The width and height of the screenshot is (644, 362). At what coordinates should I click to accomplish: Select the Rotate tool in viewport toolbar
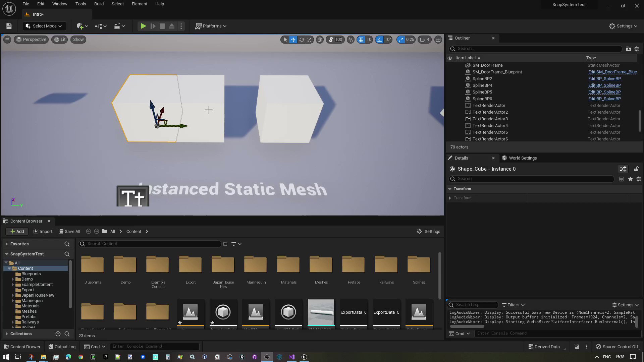[x=301, y=40]
